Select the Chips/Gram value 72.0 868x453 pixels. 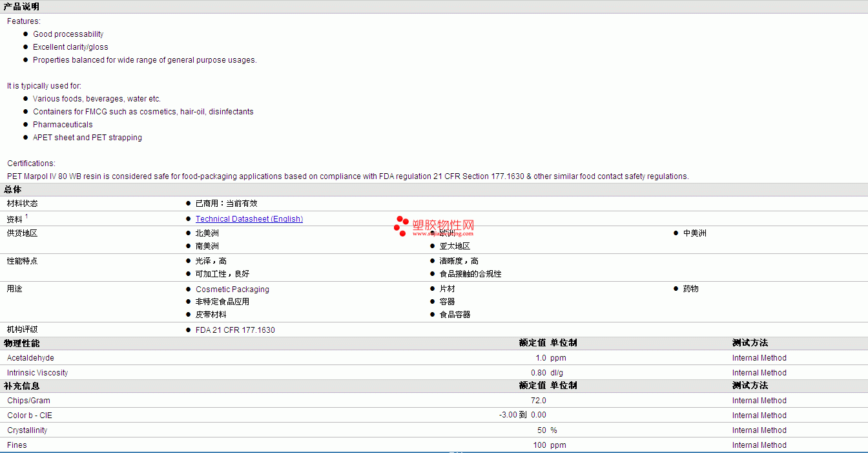pyautogui.click(x=539, y=401)
